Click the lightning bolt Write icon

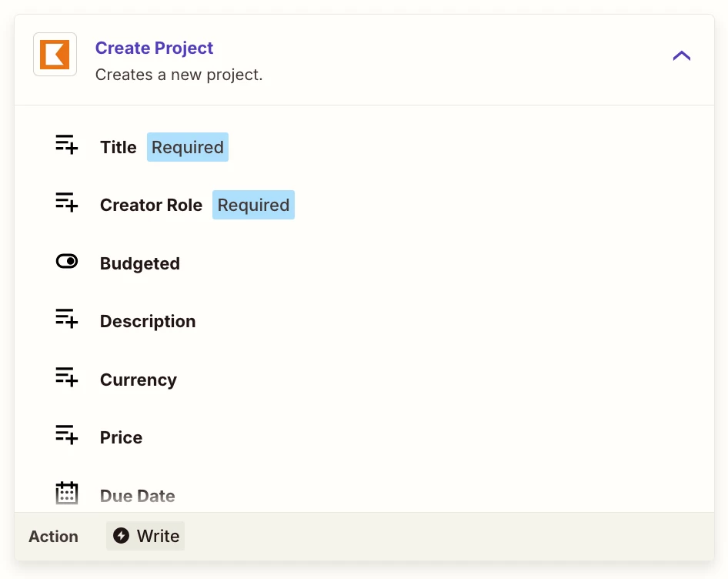121,536
